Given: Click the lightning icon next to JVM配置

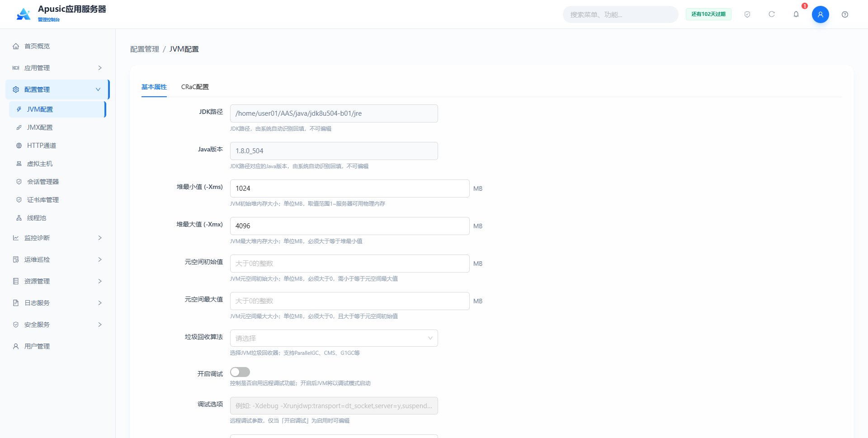Looking at the screenshot, I should 19,109.
